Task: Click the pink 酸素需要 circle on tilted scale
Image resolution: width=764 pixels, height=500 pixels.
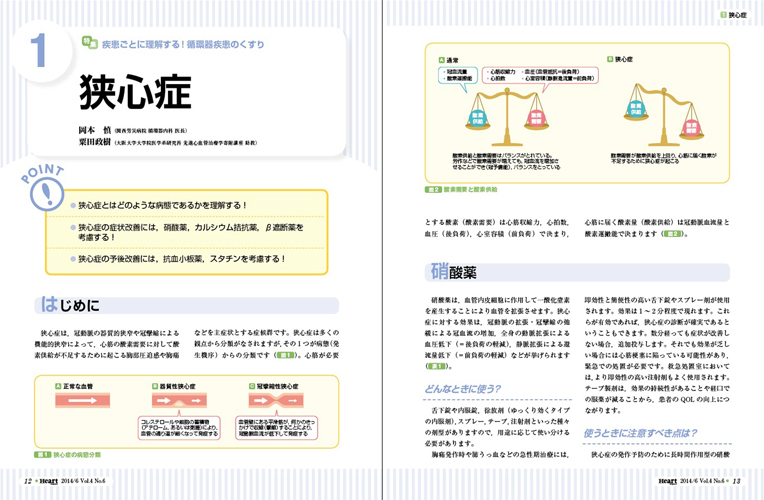Action: (x=691, y=128)
